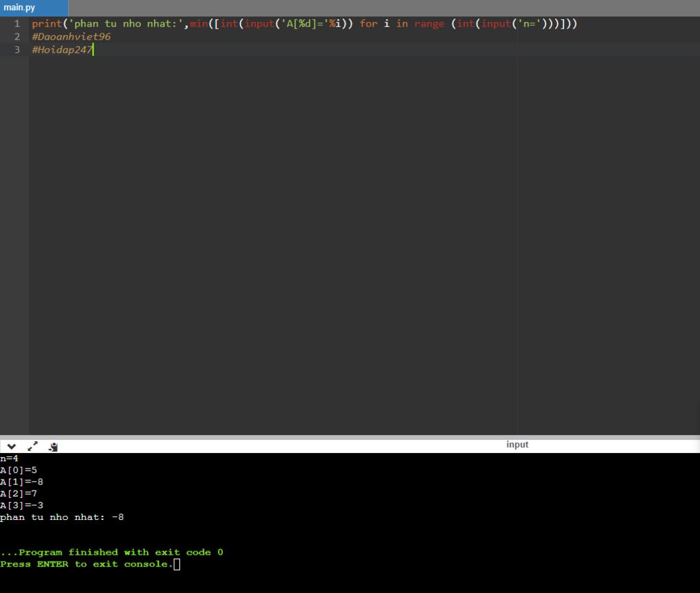
Task: Click the 'Program finished with exit code 0' message
Action: pos(111,553)
